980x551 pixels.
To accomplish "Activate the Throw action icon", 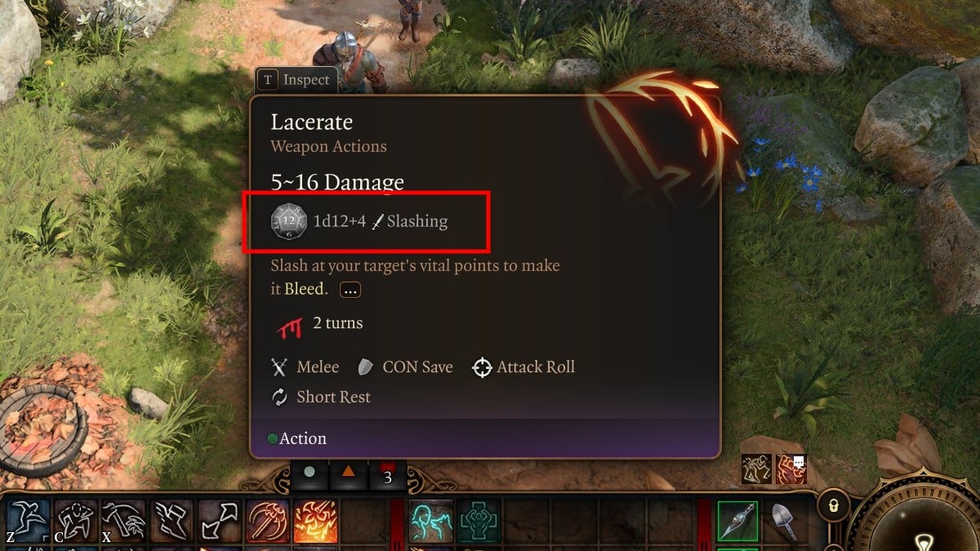I will [123, 520].
